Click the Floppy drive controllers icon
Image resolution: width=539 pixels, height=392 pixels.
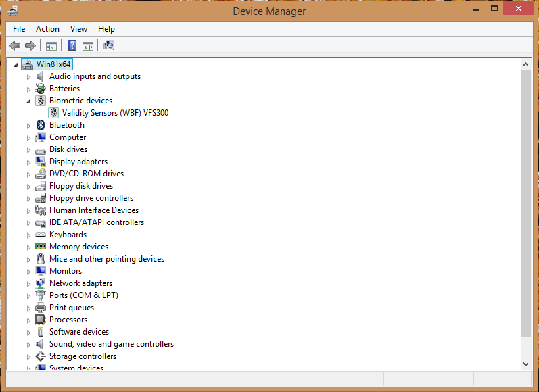40,198
